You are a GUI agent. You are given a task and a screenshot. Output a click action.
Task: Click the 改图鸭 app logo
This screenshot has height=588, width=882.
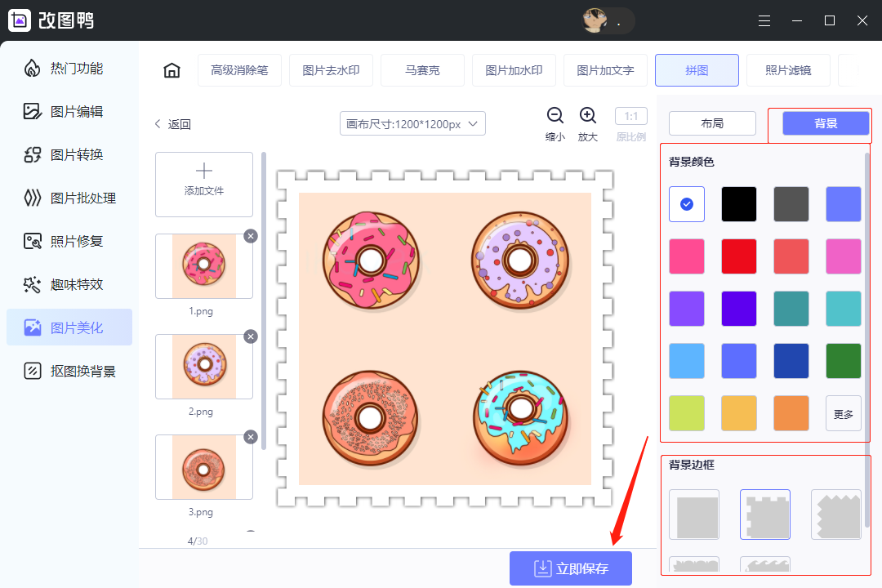coord(20,20)
